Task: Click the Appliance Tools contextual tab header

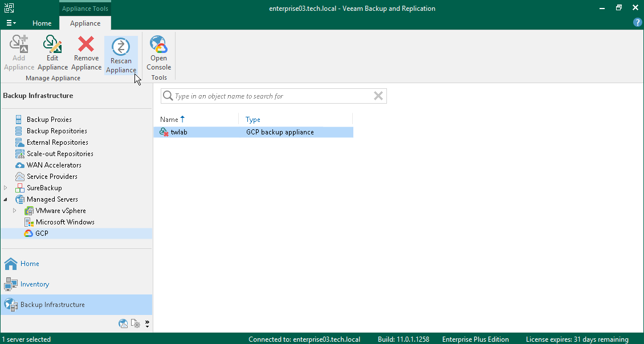Action: pyautogui.click(x=85, y=8)
